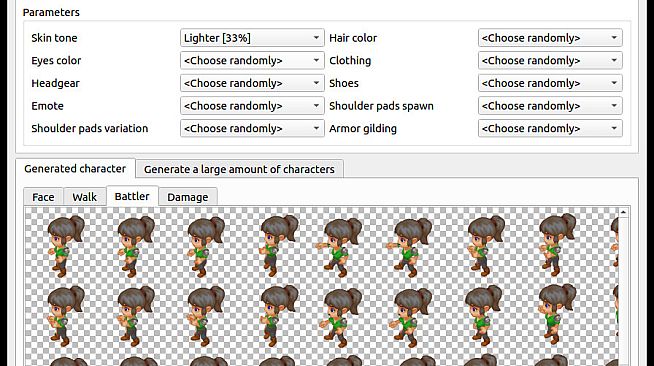Open the Clothing dropdown
This screenshot has height=366, width=654.
coord(550,60)
